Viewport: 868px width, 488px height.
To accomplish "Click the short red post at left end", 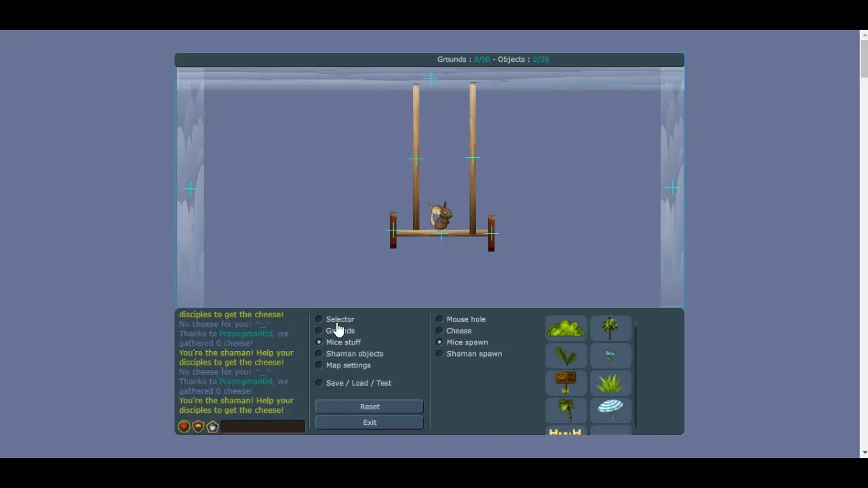I will tap(393, 230).
